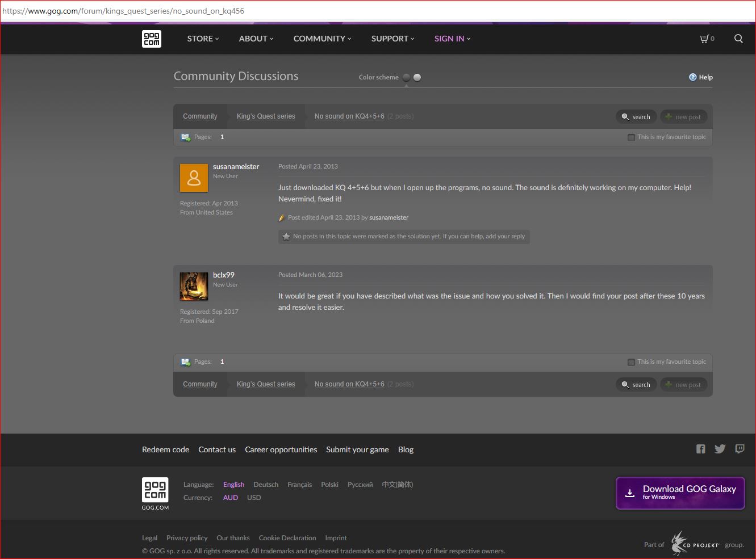
Task: Click the browser URL address field
Action: tap(378, 11)
